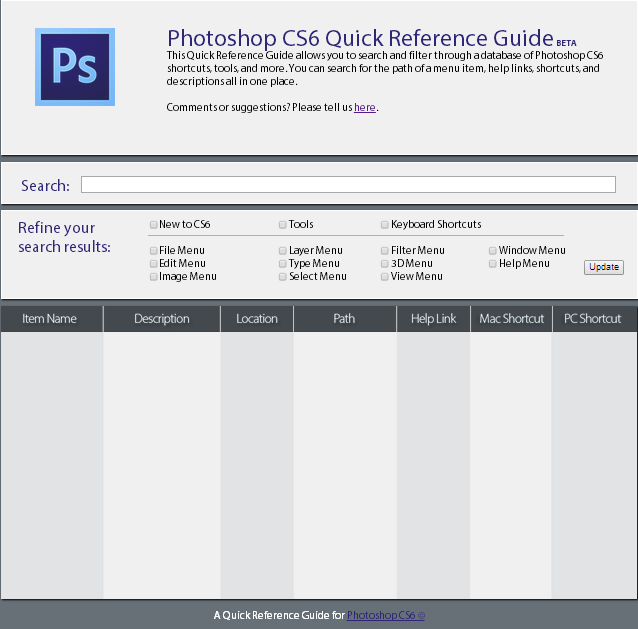The height and width of the screenshot is (629, 638).
Task: Click the Location column header
Action: point(257,319)
